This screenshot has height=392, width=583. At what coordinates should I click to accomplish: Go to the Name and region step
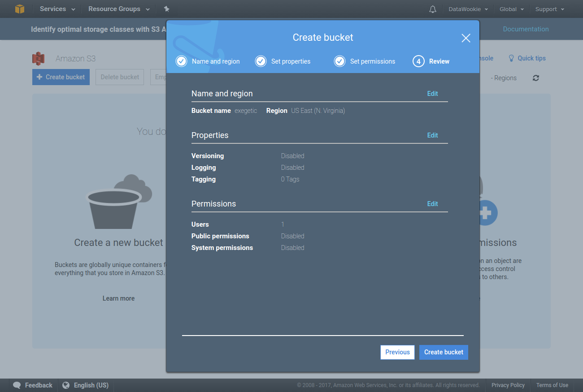(x=208, y=61)
